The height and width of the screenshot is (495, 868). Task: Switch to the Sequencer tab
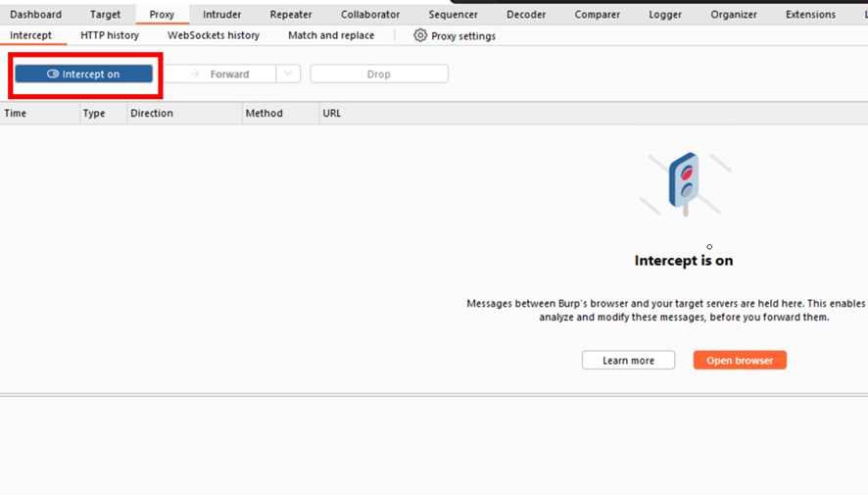click(x=453, y=15)
